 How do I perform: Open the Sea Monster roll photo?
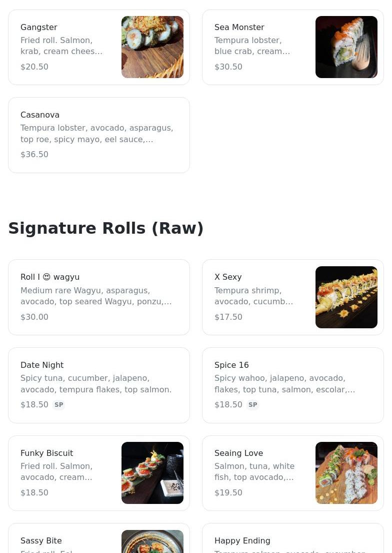[346, 47]
